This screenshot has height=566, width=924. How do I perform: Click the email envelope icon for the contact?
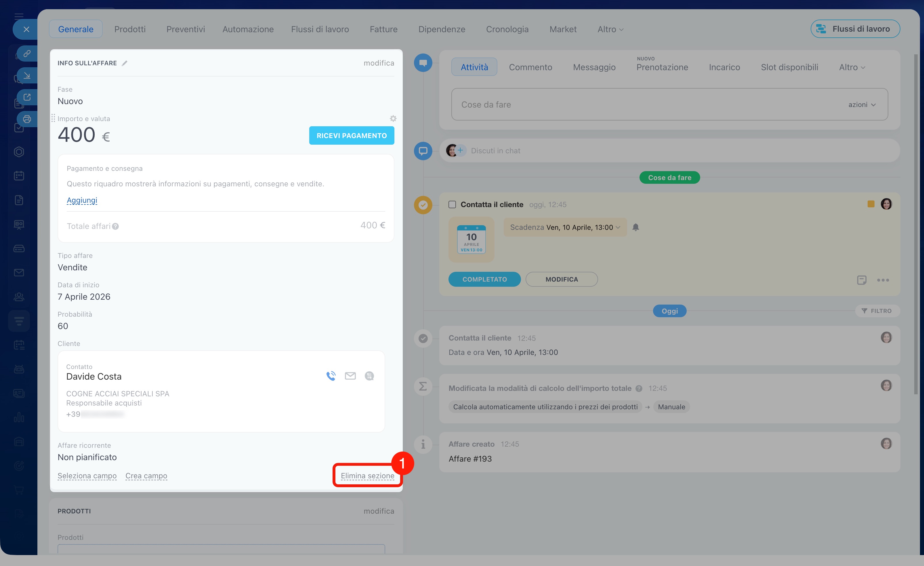[x=350, y=376]
